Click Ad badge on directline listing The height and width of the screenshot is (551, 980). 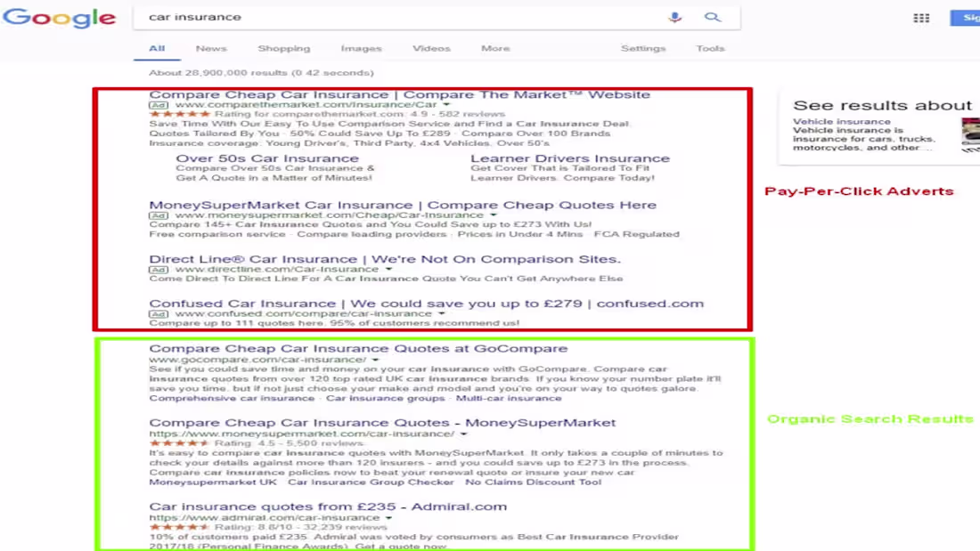tap(159, 270)
